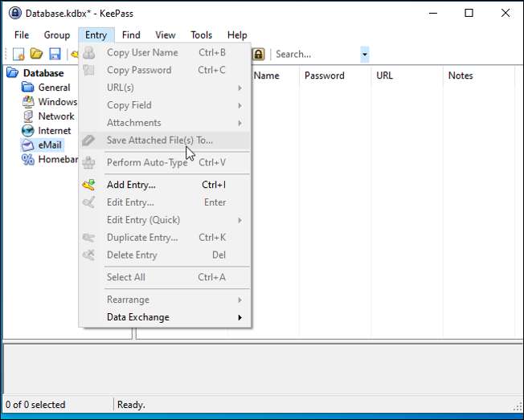Image resolution: width=524 pixels, height=420 pixels.
Task: Click the Network group icon
Action: tap(28, 116)
